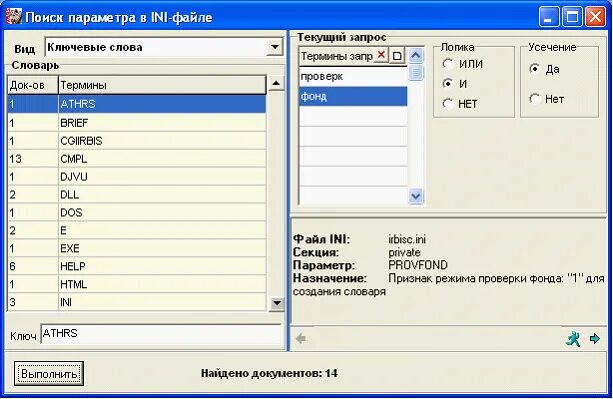Go to next result with right arrow
613x399 pixels.
(x=594, y=338)
